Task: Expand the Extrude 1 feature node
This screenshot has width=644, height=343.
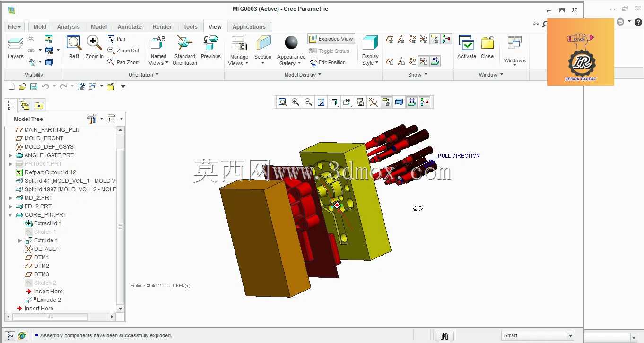Action: click(20, 240)
